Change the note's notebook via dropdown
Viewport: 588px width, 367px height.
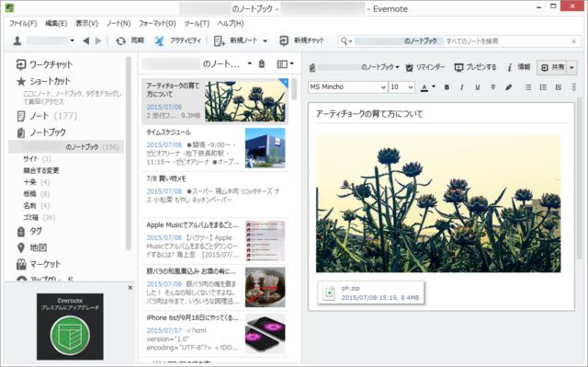(397, 67)
